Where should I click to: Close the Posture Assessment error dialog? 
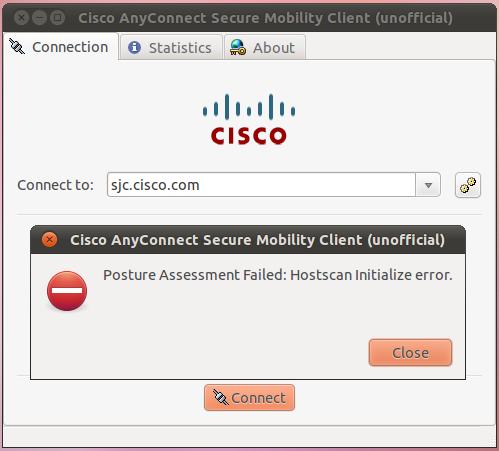click(410, 353)
